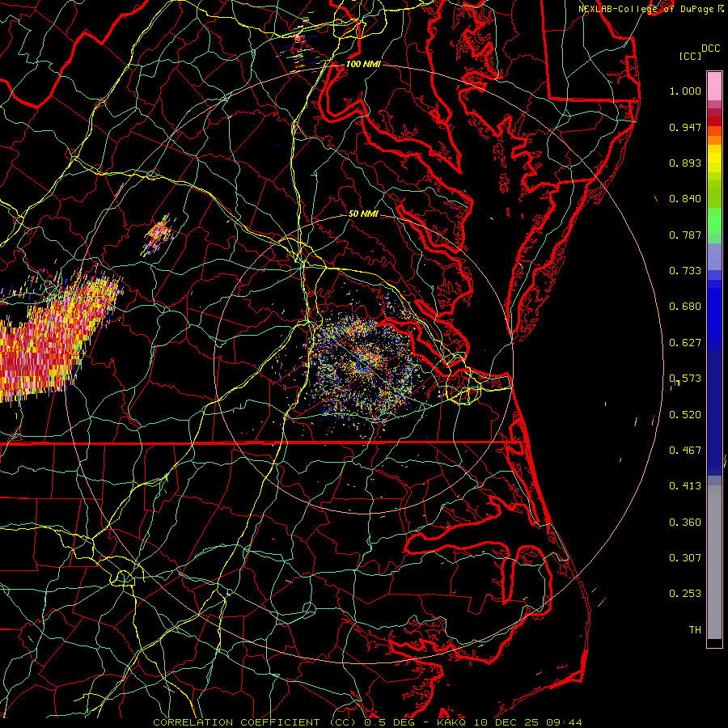Select the 0.947 legend value

pyautogui.click(x=685, y=127)
